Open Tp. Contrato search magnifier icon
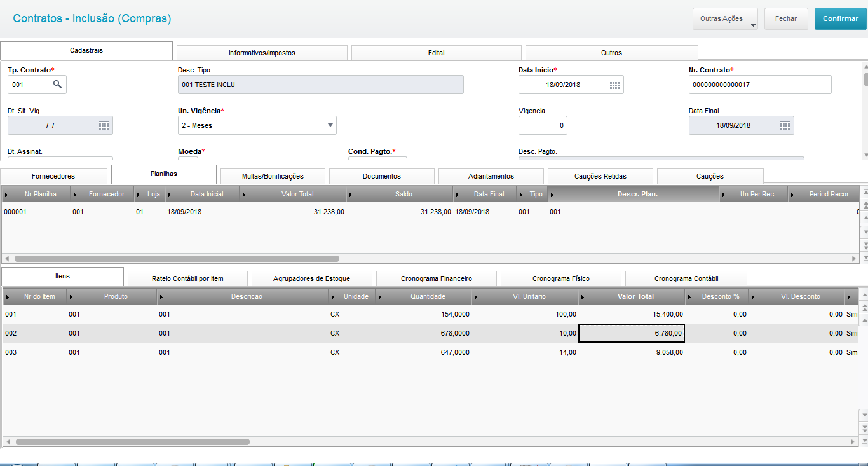The height and width of the screenshot is (466, 868). [x=57, y=85]
